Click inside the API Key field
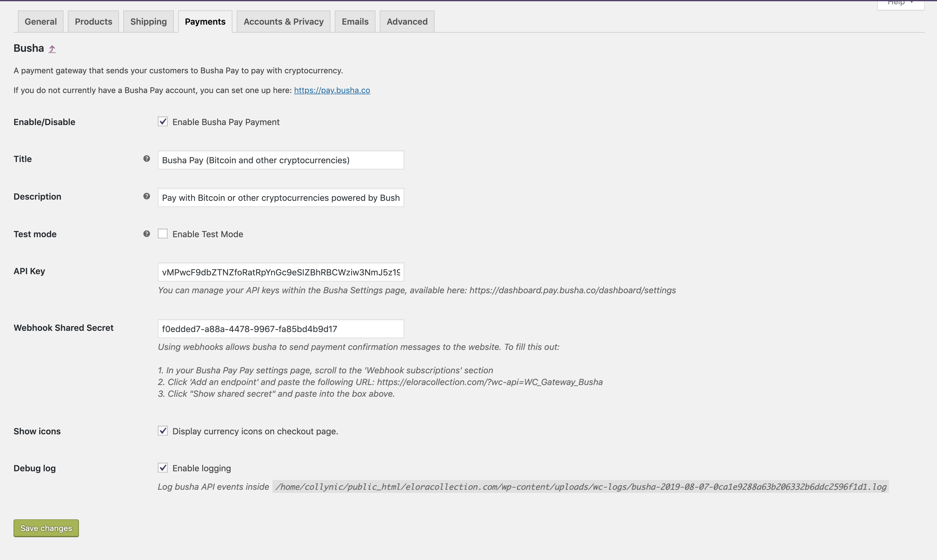 point(281,272)
